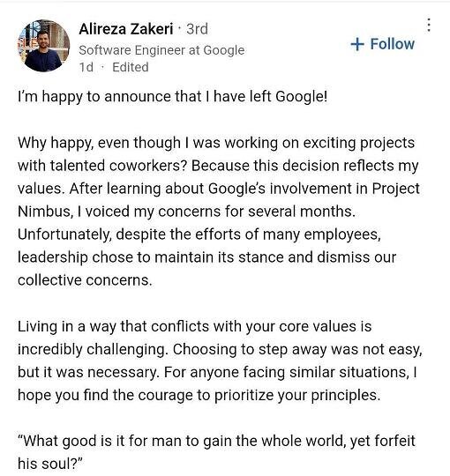Select the line announcing leaving Google
This screenshot has width=450, height=476.
click(x=173, y=97)
